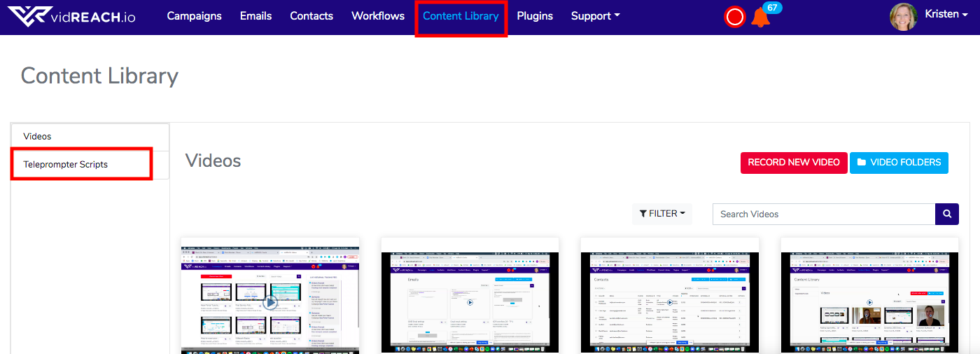
Task: Open notifications bell with 67 badge
Action: pos(760,18)
